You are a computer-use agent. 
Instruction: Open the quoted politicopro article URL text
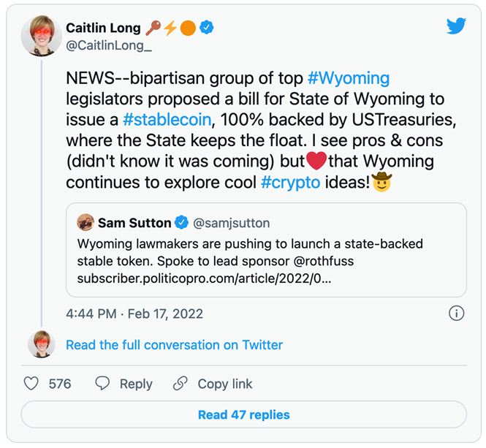pyautogui.click(x=204, y=278)
